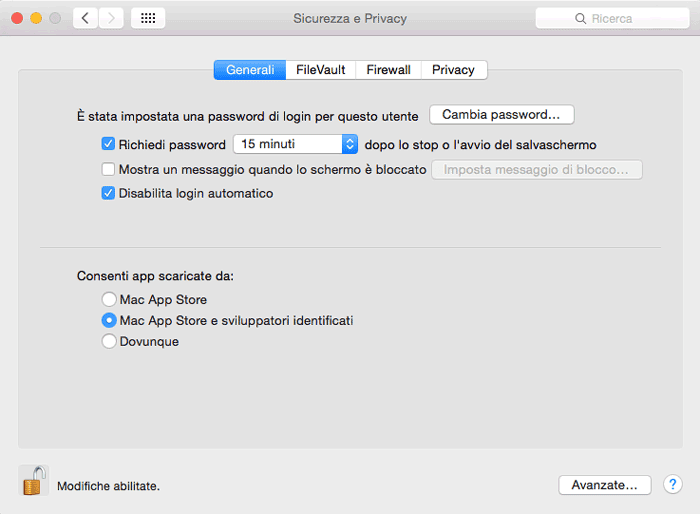Click Imposta messaggio di blocco button
This screenshot has width=700, height=514.
(x=537, y=170)
